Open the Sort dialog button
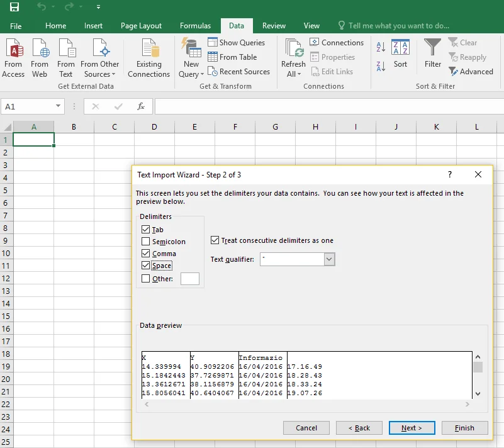 [x=401, y=53]
